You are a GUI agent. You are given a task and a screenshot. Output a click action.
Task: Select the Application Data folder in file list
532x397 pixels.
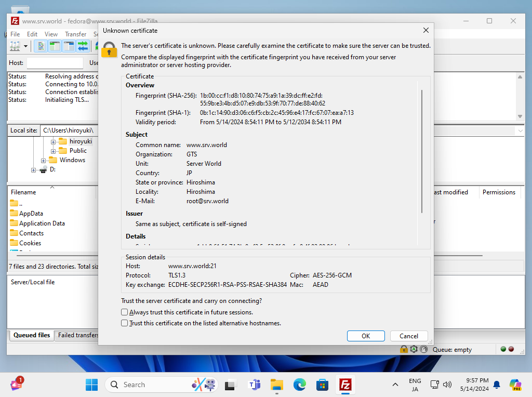click(x=42, y=223)
